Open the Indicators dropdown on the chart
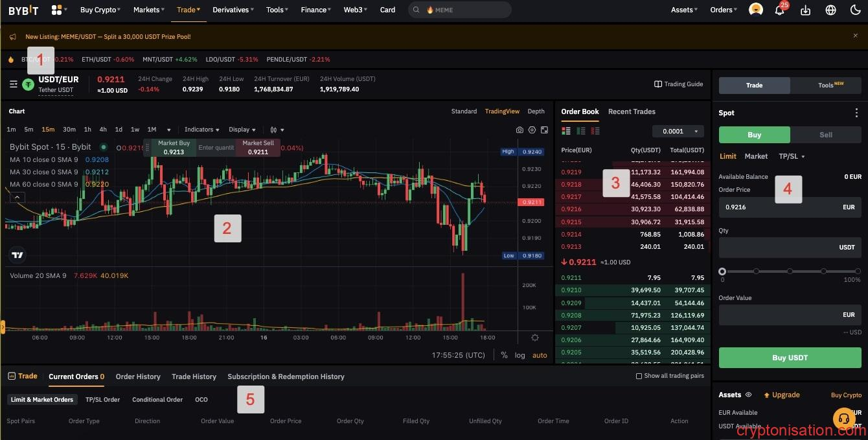This screenshot has width=868, height=440. click(x=201, y=129)
